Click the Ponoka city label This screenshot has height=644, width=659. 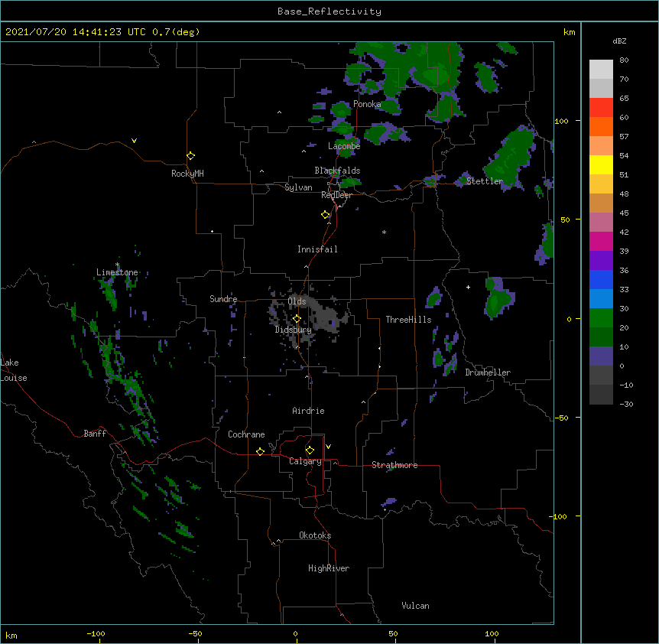[x=367, y=104]
